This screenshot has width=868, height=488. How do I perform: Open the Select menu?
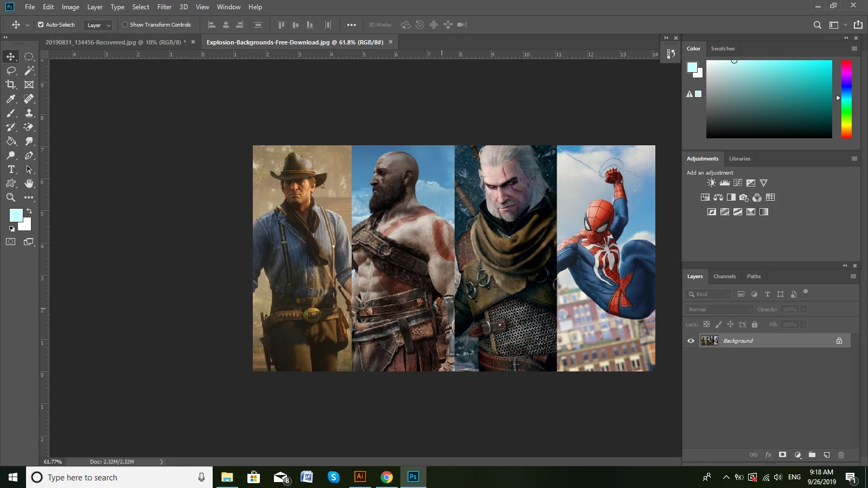(141, 7)
